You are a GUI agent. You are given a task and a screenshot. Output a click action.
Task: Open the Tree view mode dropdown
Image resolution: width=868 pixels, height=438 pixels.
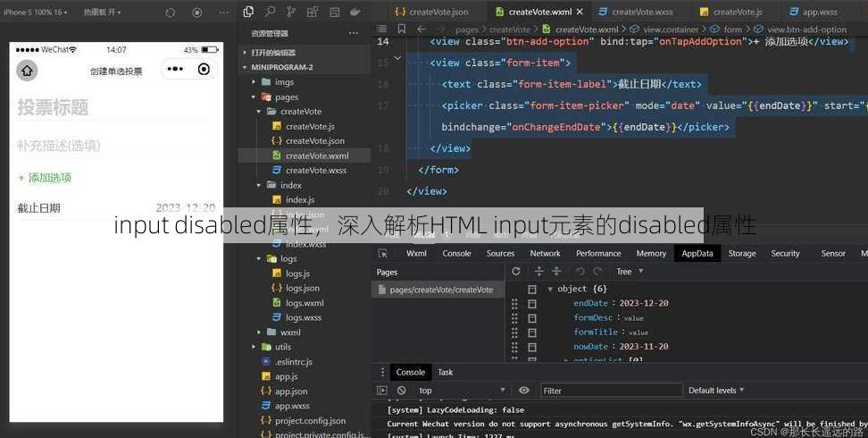pos(630,271)
